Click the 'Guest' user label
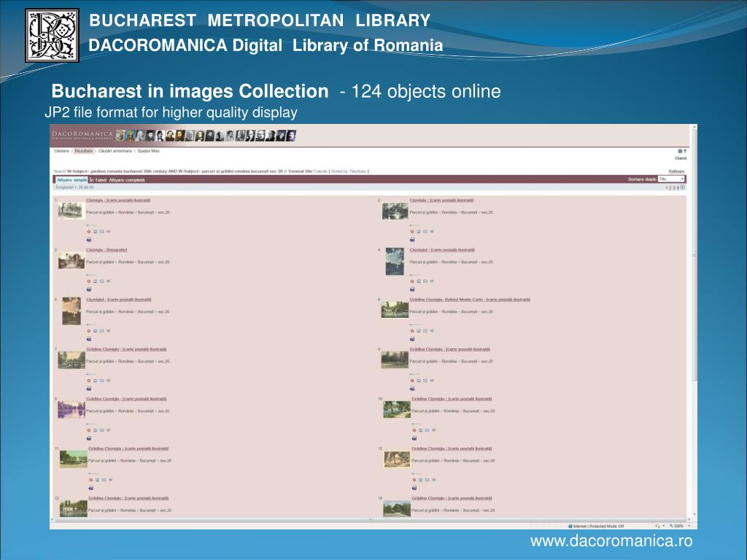The image size is (747, 560). (681, 158)
